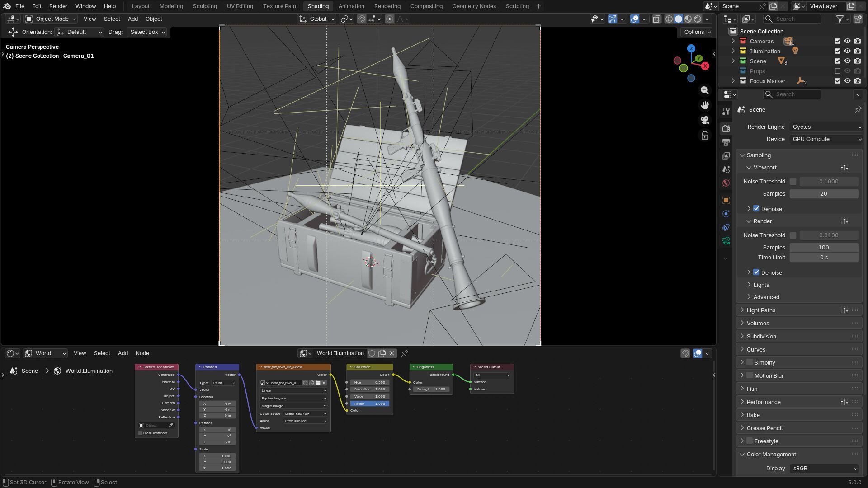This screenshot has width=868, height=488.
Task: Click the zoom magnifier viewport gizmo
Action: coord(704,90)
